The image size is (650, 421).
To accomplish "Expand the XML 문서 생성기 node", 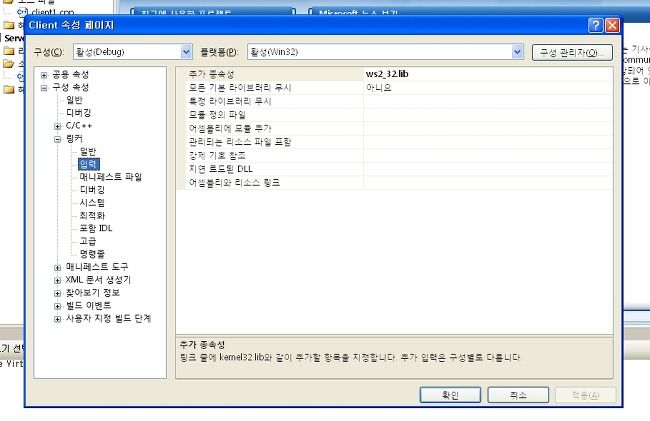I will click(x=58, y=281).
